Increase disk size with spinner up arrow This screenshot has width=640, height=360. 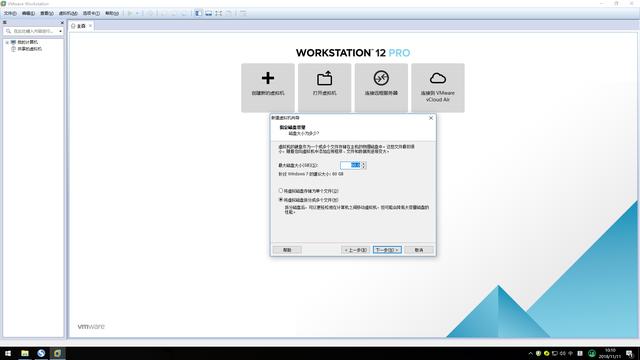[x=364, y=163]
